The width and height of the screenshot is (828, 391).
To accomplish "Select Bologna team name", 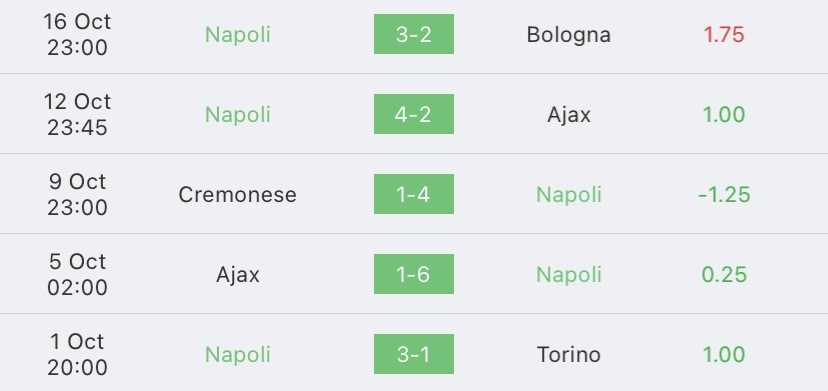I will point(569,35).
